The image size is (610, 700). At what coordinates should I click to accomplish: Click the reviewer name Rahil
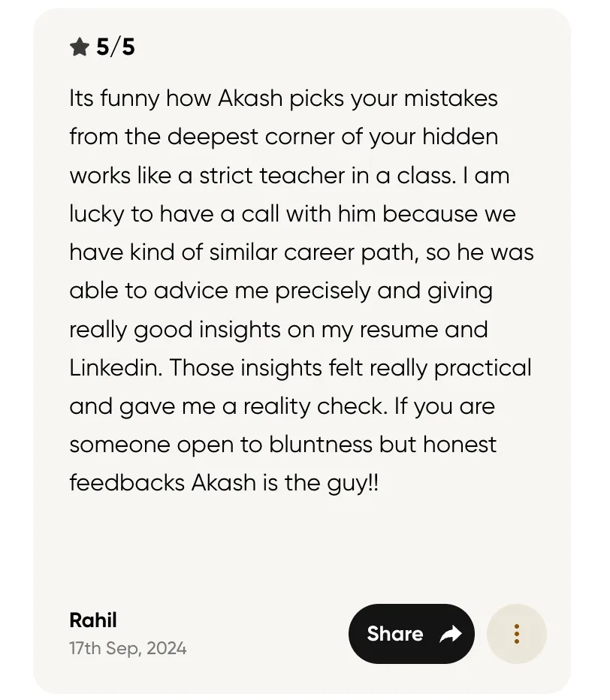click(x=93, y=620)
